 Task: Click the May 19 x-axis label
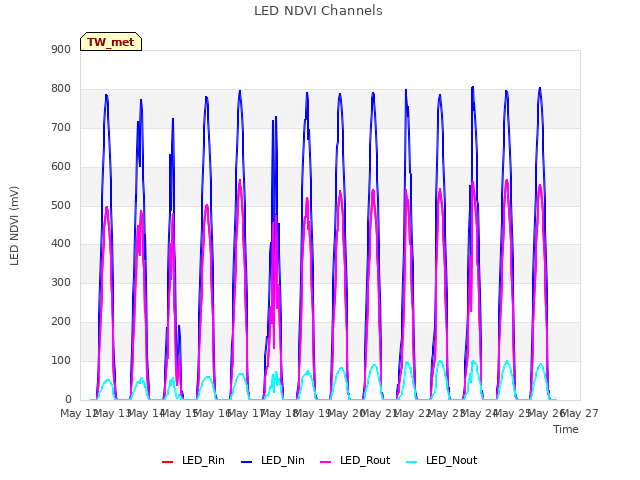pos(312,413)
